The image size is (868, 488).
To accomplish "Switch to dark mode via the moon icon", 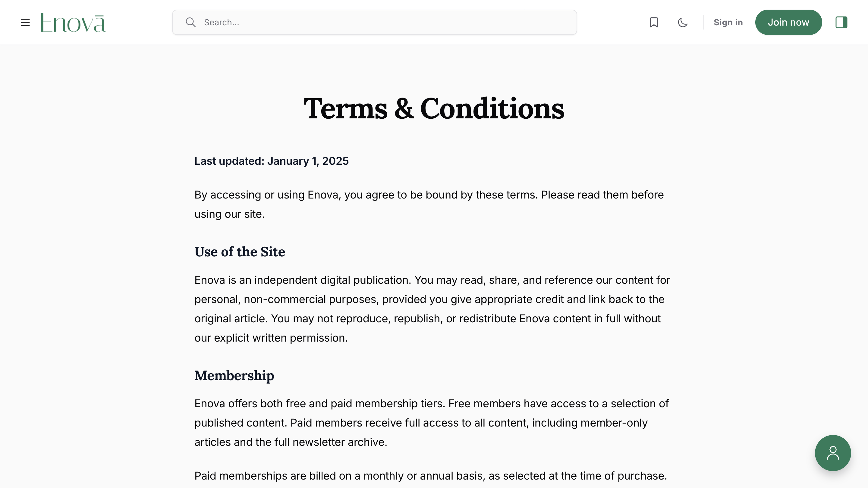I will click(x=683, y=22).
